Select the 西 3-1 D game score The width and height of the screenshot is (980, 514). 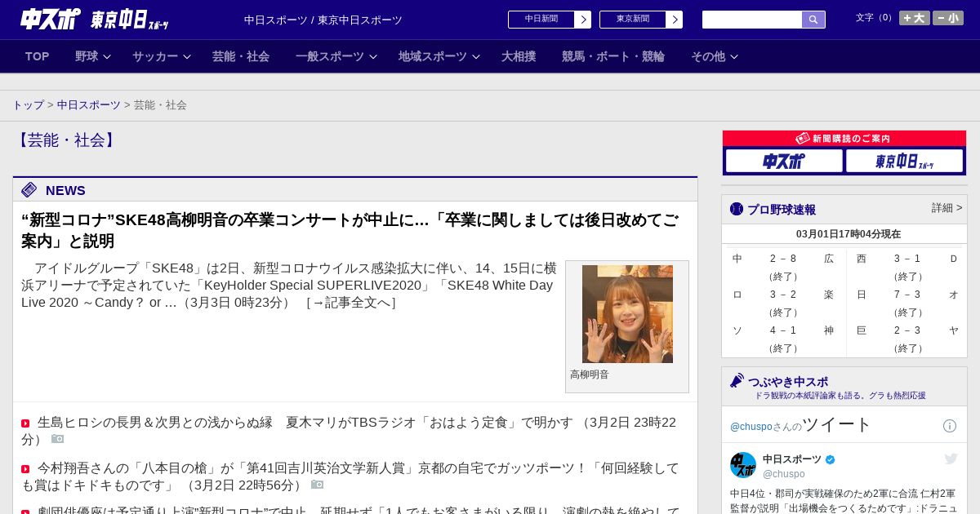coord(906,259)
